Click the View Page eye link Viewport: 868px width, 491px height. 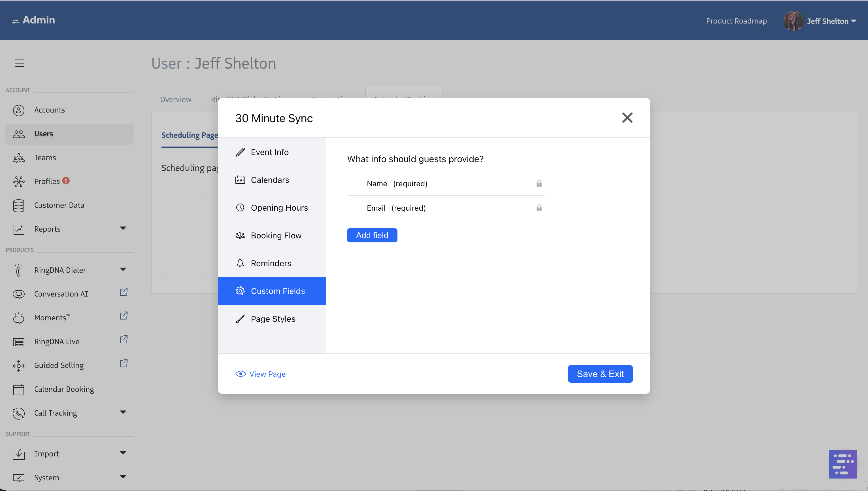[x=260, y=374]
